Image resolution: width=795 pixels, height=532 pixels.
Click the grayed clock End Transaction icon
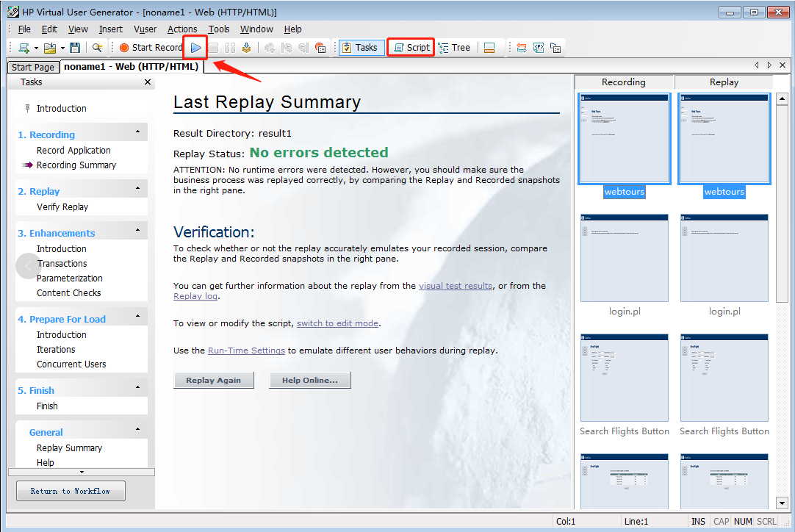pos(287,48)
